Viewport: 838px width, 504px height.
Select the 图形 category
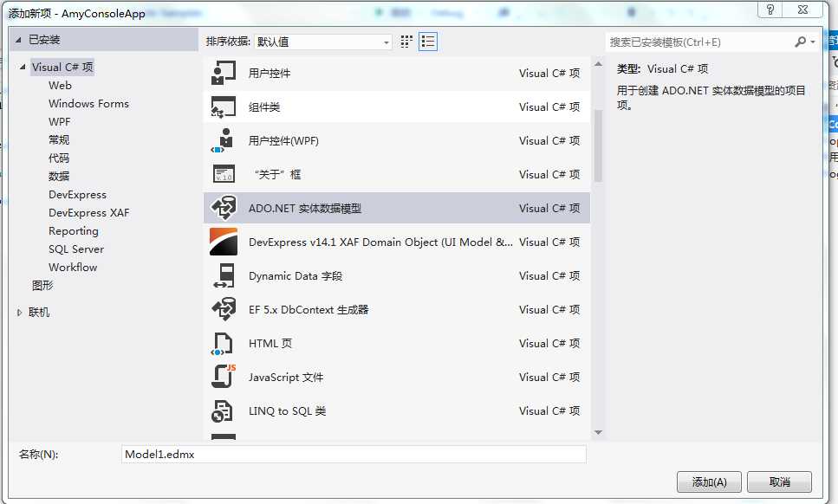pyautogui.click(x=42, y=286)
